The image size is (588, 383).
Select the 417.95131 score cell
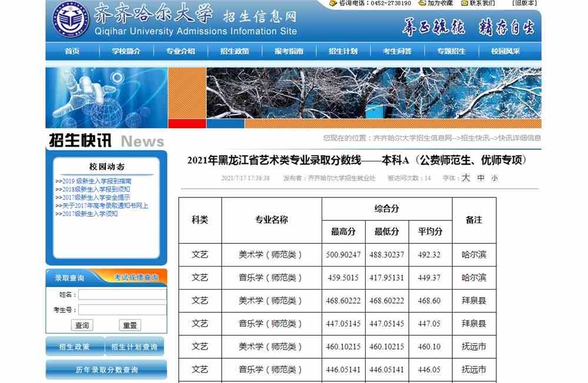387,278
